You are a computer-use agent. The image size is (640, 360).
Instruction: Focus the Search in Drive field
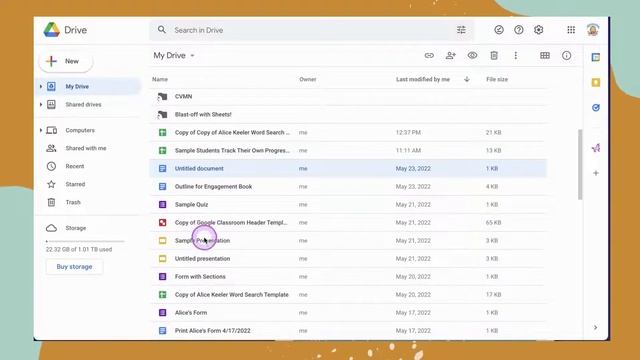pos(311,30)
